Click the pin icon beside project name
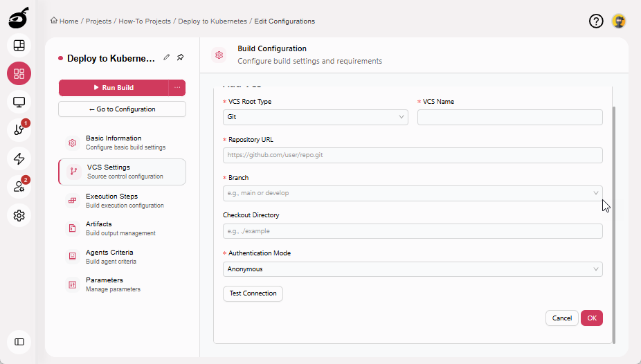 180,57
